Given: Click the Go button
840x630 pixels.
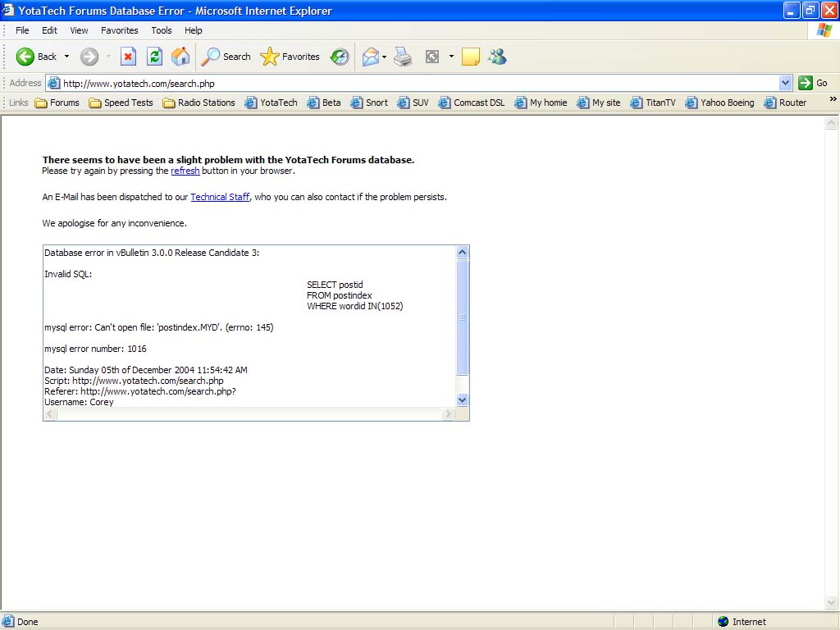Looking at the screenshot, I should [x=813, y=83].
